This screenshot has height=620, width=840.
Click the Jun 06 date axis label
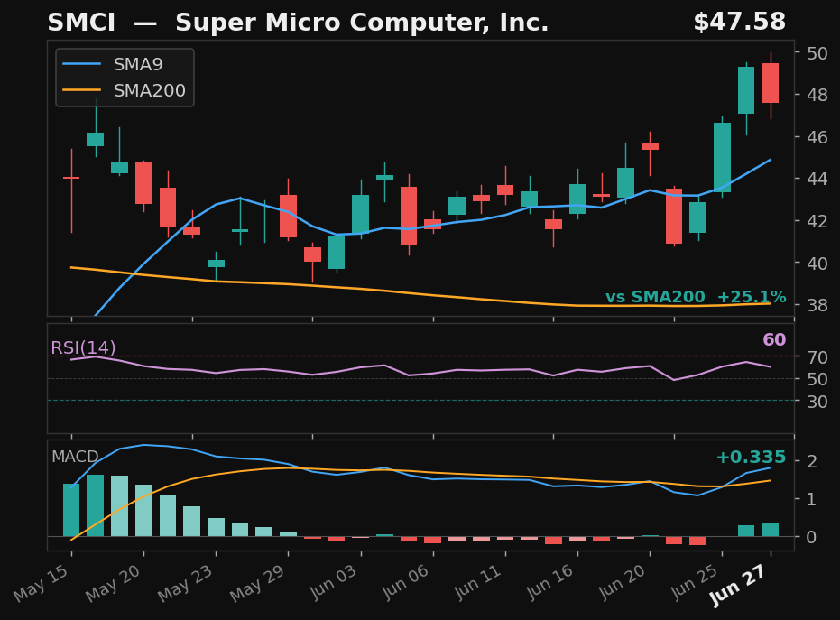point(405,581)
